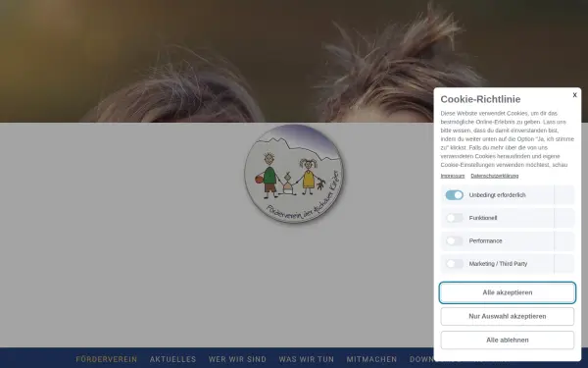The image size is (588, 368).
Task: Choose Nur Auswahl akzeptieren
Action: 507,316
